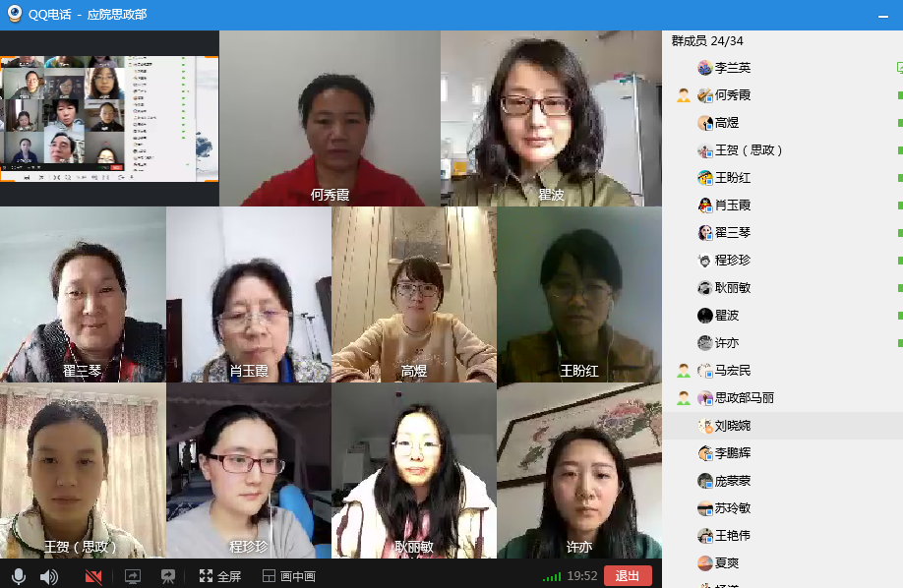Open 思政部马丽's avatar icon
The width and height of the screenshot is (903, 588).
click(x=705, y=398)
